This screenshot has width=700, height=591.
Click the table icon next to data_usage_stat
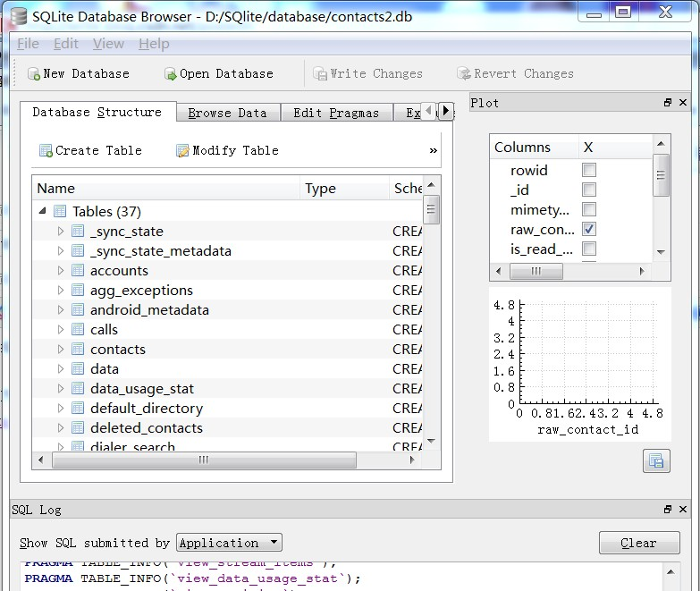78,388
